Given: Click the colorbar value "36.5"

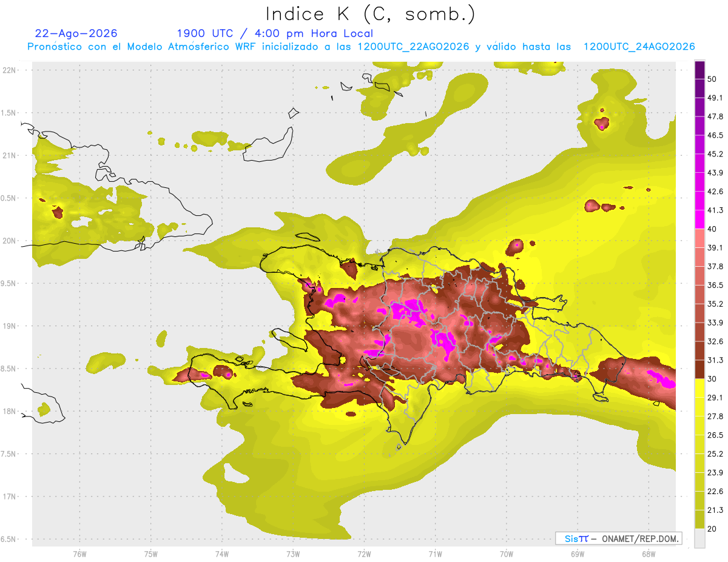Looking at the screenshot, I should coord(715,285).
